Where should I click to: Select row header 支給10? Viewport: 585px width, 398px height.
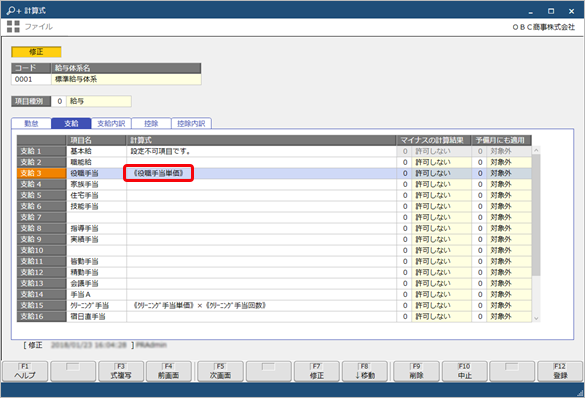pyautogui.click(x=41, y=250)
